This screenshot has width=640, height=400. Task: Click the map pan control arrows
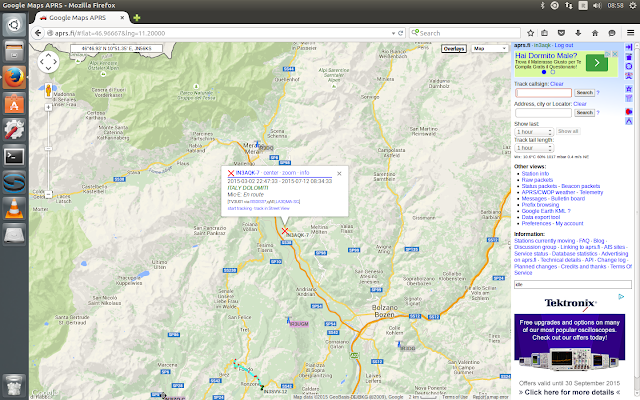[x=48, y=62]
